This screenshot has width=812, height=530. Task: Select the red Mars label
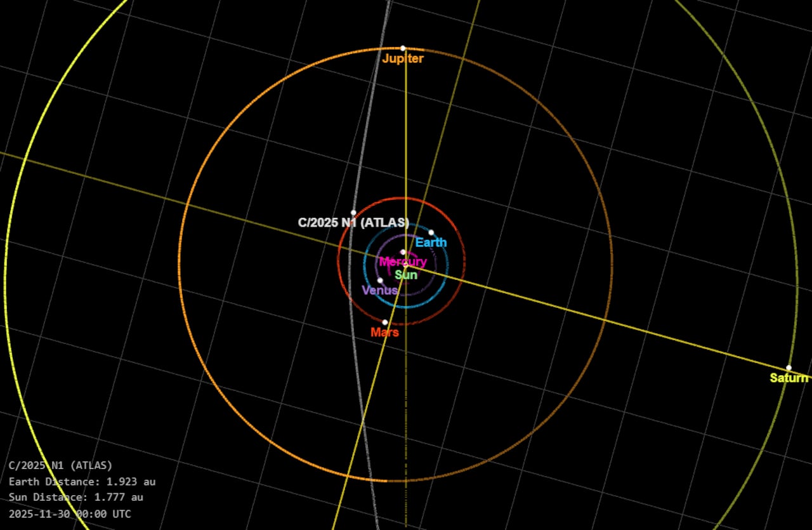click(385, 333)
